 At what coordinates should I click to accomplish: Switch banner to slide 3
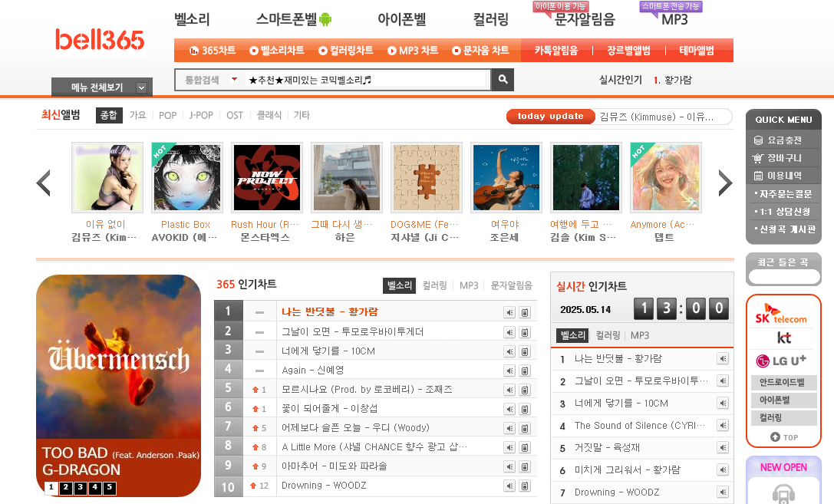pos(81,487)
